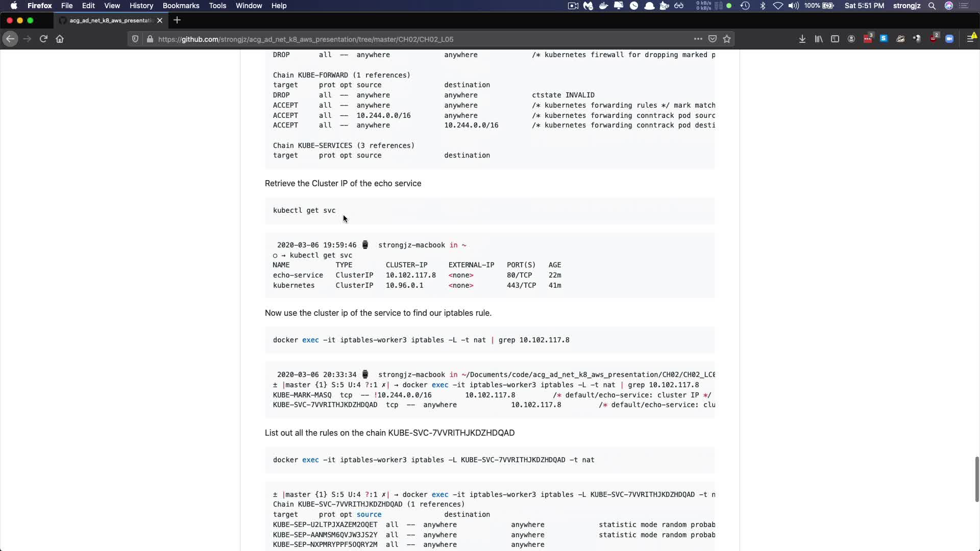Open the page actions three-dot menu
The height and width of the screenshot is (551, 980).
698,39
